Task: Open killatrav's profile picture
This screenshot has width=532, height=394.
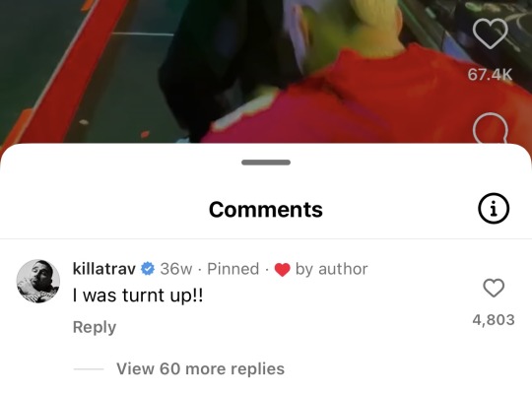Action: 38,281
